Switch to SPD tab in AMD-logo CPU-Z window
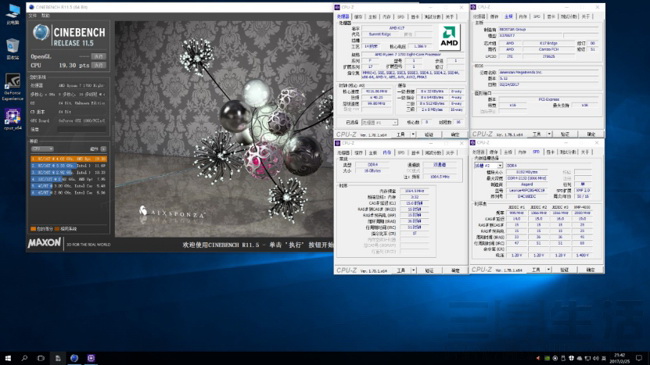This screenshot has height=365, width=650. (x=401, y=17)
